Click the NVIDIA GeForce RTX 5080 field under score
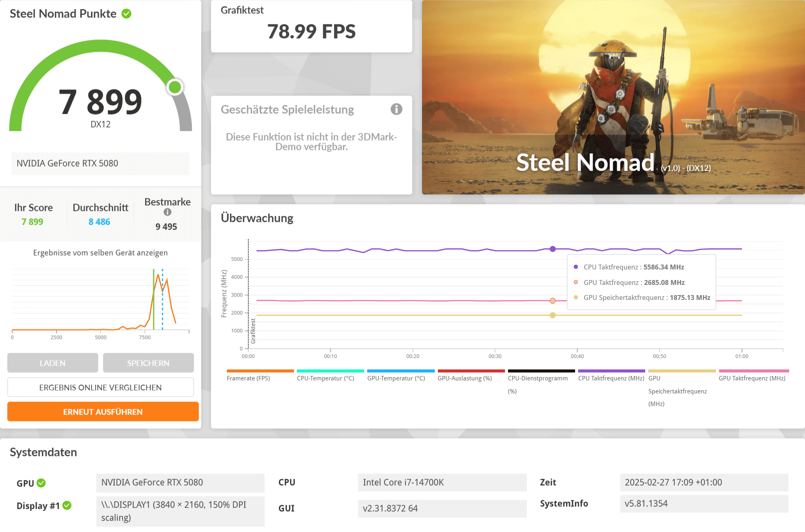Image resolution: width=805 pixels, height=532 pixels. tap(100, 163)
